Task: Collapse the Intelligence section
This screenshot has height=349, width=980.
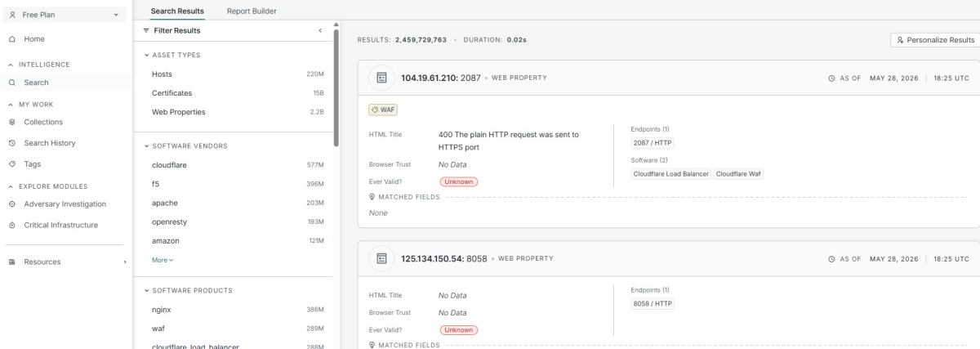Action: (x=11, y=65)
